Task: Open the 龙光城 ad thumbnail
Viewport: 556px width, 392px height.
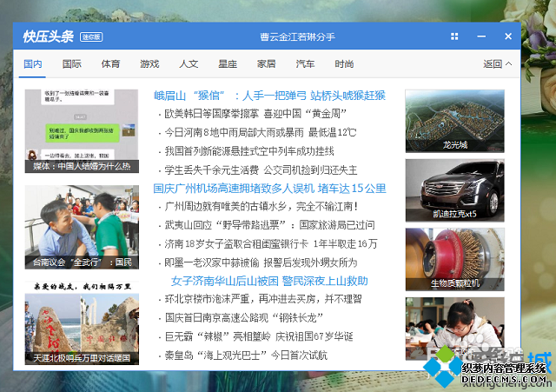Action: 454,122
